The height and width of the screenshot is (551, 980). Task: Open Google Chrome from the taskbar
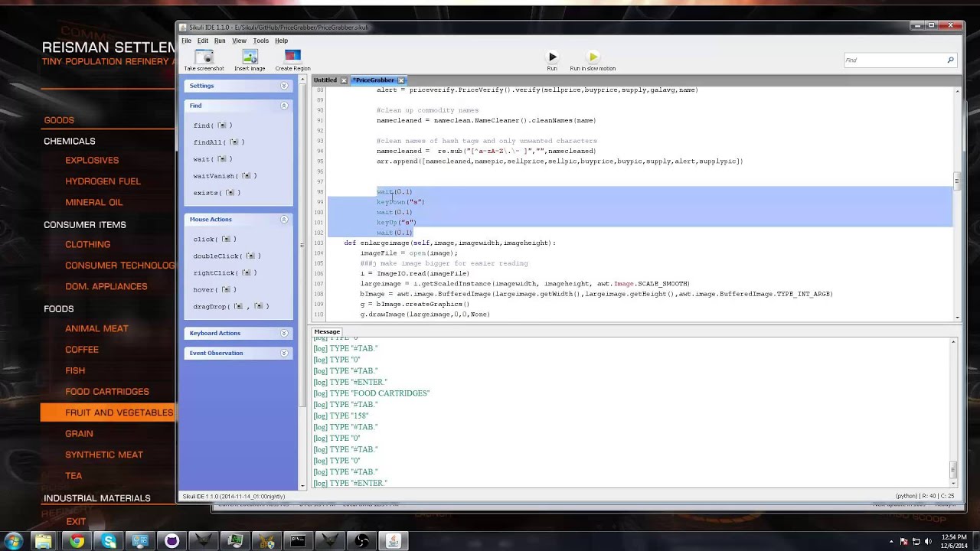click(77, 541)
